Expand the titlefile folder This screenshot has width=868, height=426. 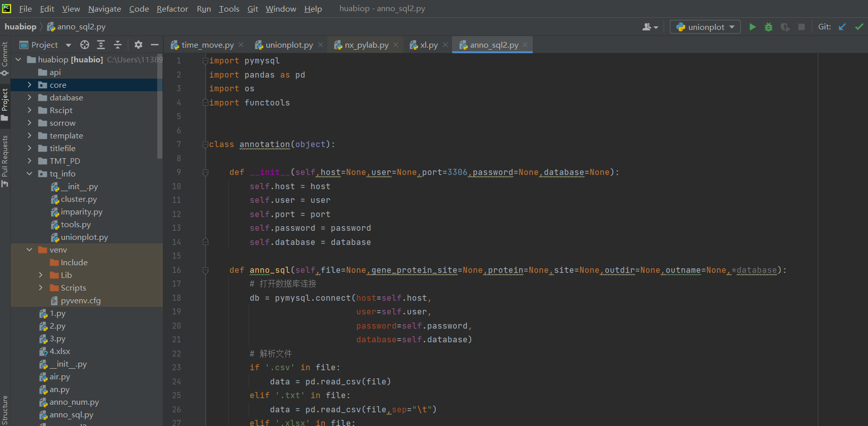click(x=29, y=148)
